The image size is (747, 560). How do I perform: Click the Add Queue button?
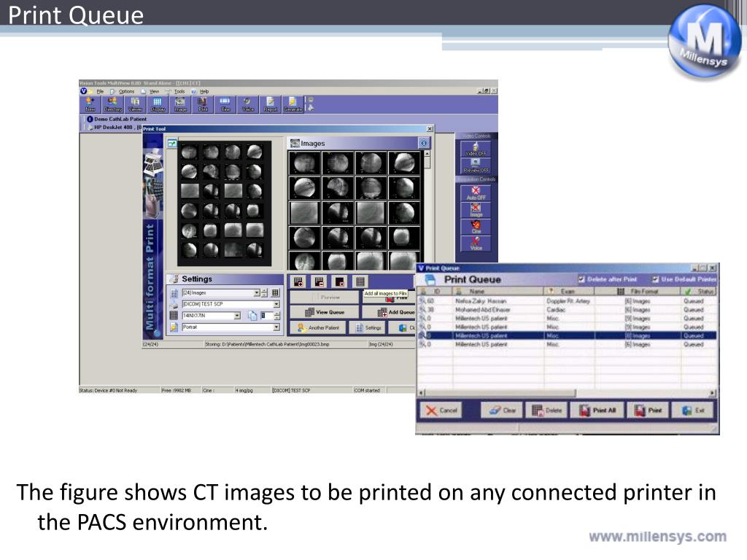pos(389,312)
